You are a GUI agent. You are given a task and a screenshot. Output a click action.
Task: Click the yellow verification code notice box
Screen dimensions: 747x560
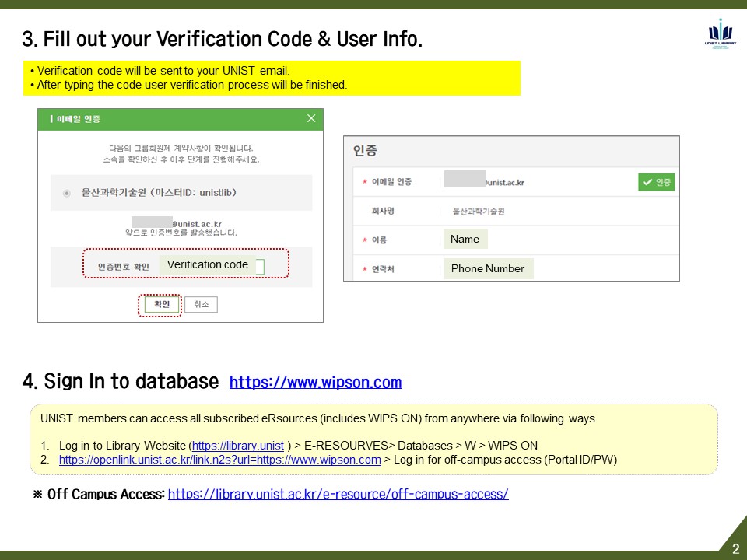click(x=272, y=78)
